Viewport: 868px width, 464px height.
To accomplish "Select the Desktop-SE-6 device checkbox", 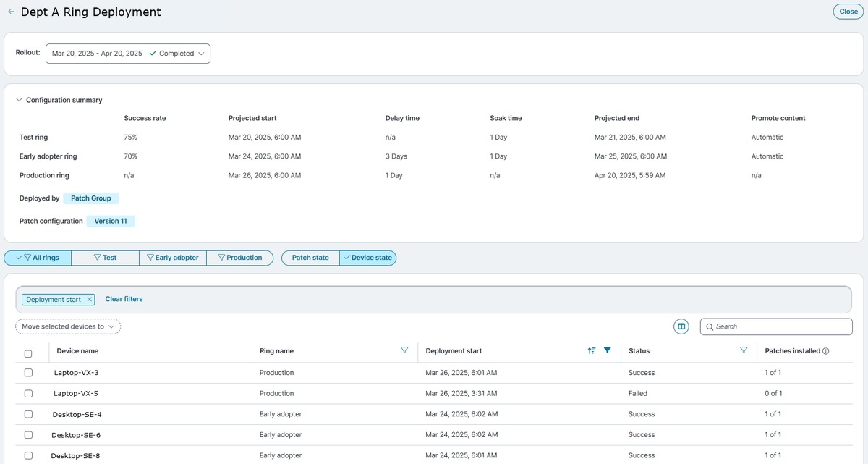I will point(28,435).
